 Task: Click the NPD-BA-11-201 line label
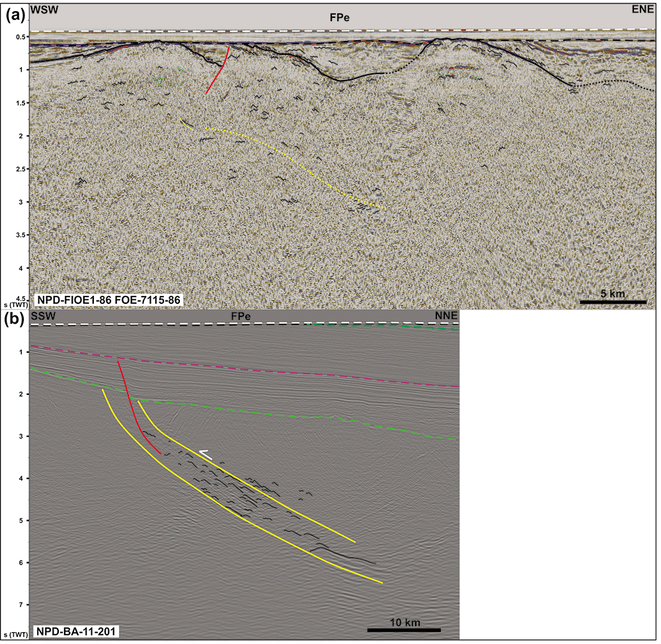[x=77, y=631]
